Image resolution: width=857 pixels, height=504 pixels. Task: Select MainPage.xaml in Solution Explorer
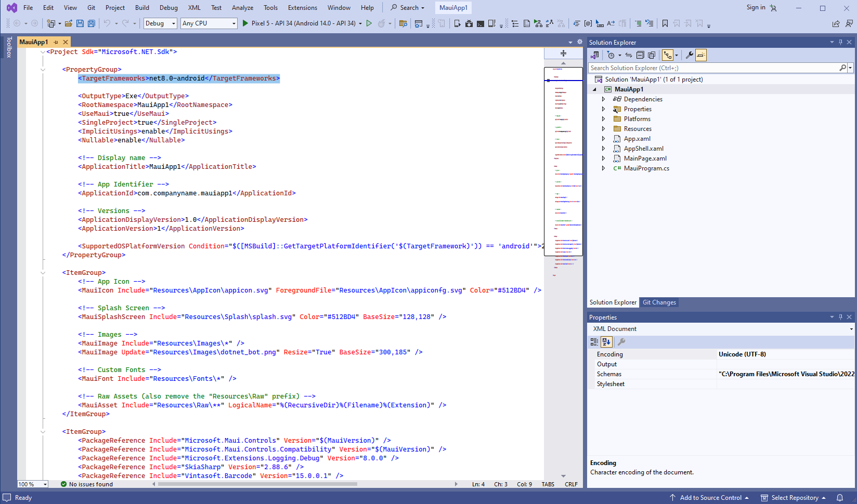pos(645,158)
